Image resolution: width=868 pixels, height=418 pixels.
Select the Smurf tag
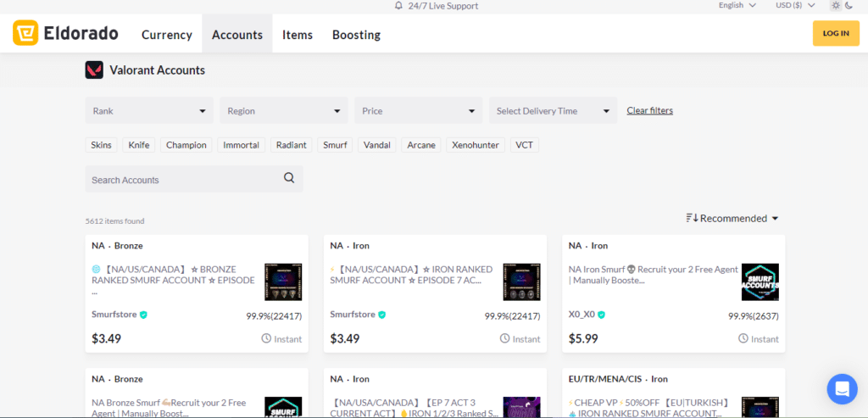click(336, 145)
